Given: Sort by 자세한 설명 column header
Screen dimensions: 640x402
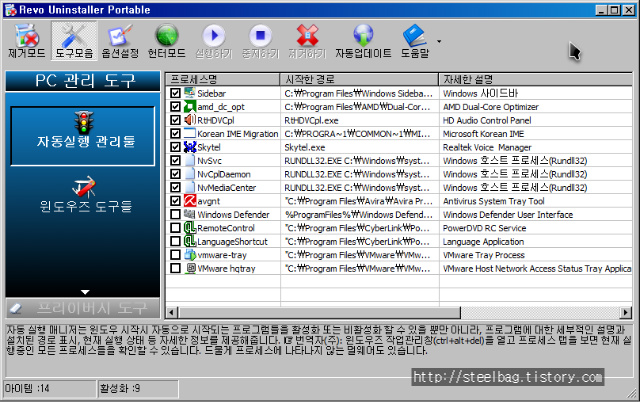Looking at the screenshot, I should (x=535, y=79).
